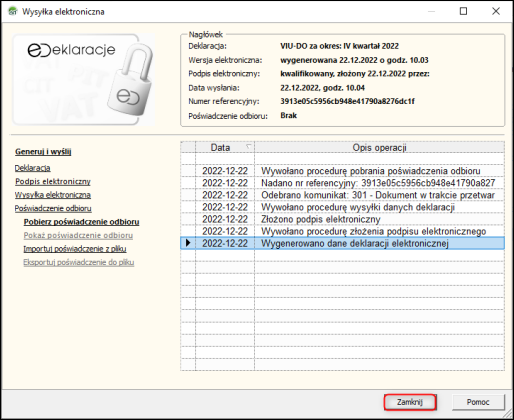
Task: Select the row Wygenerowano dane deklaracji elektronicznej
Action: 342,243
